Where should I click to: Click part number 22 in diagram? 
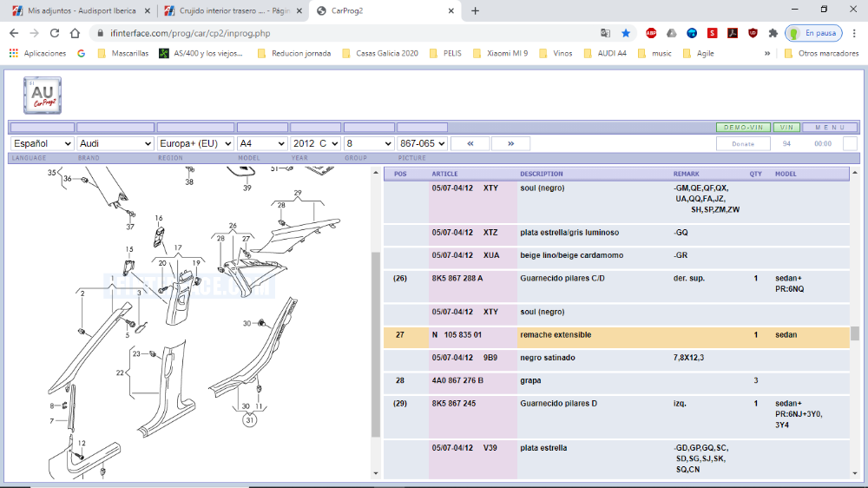(120, 373)
